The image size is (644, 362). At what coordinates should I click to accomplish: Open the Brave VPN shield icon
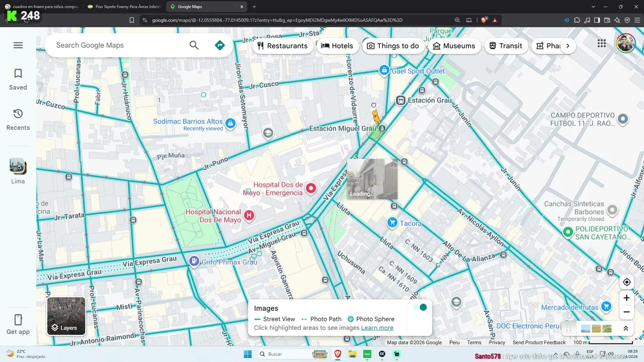click(627, 20)
